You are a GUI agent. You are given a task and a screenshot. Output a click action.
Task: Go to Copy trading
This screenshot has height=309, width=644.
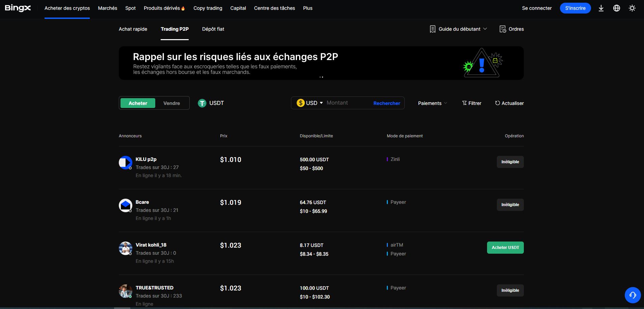coord(208,8)
